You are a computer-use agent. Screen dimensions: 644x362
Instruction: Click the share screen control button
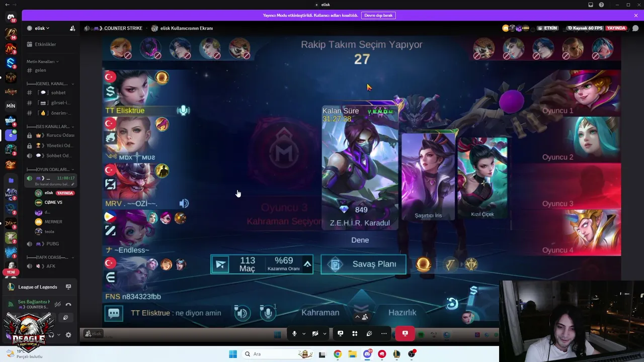341,333
